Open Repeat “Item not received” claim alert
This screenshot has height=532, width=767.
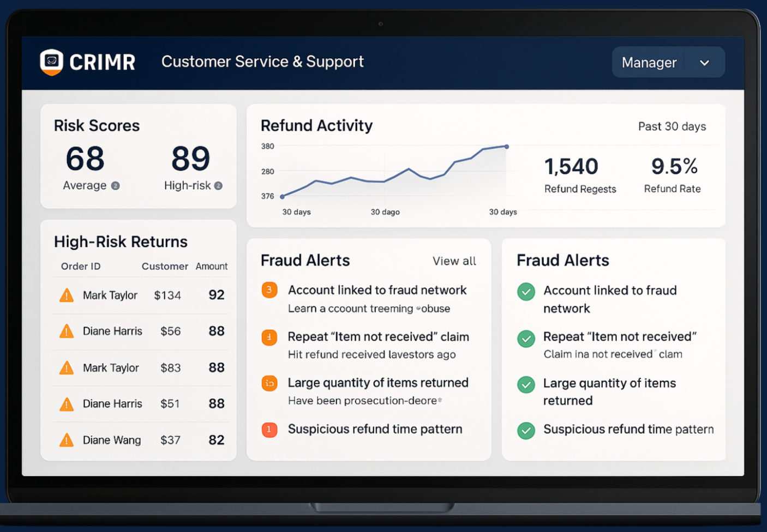(379, 337)
